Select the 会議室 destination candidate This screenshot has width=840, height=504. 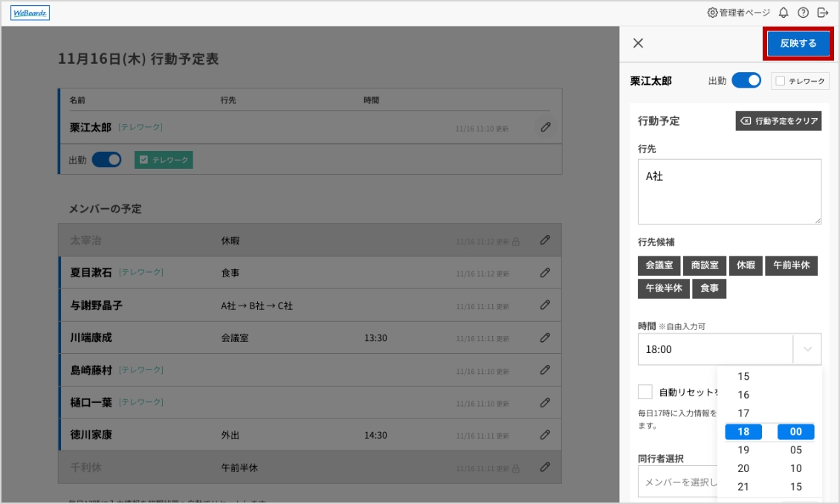659,265
